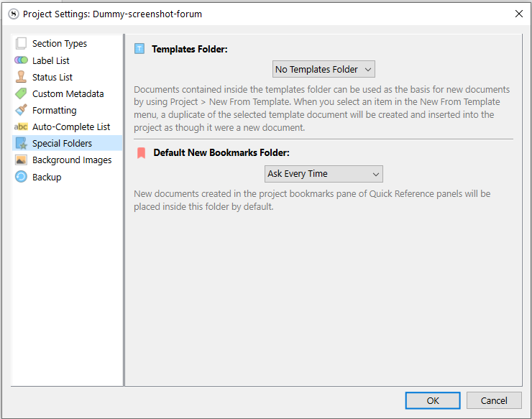Go to the Backup settings page

(x=47, y=177)
